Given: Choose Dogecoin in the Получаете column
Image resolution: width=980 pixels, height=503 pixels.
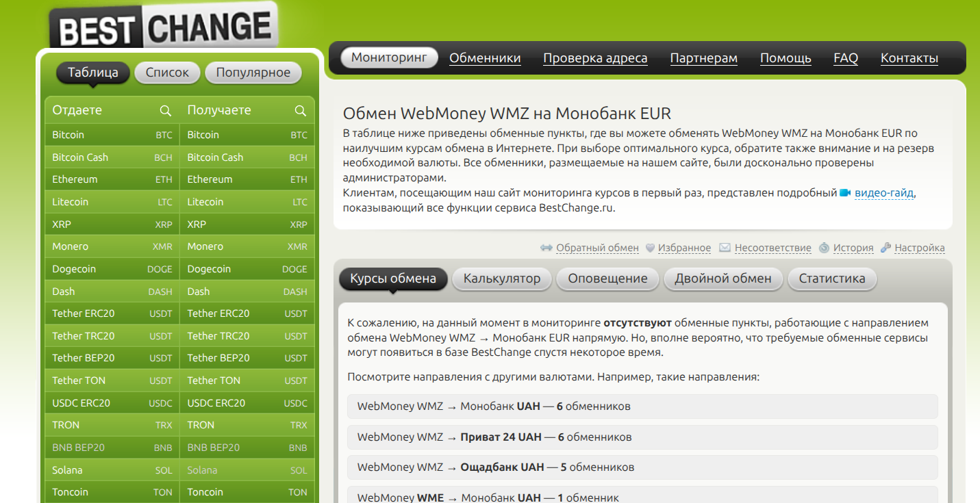Looking at the screenshot, I should tap(247, 269).
